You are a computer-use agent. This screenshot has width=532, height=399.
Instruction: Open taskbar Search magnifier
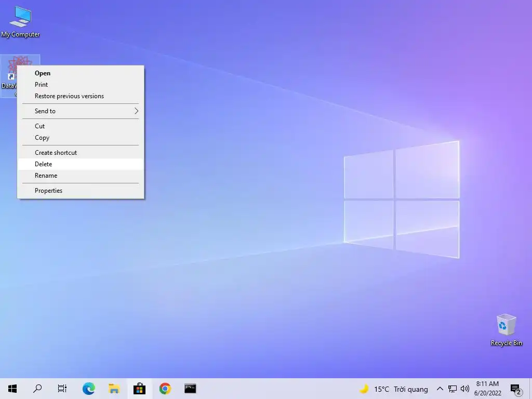point(37,389)
